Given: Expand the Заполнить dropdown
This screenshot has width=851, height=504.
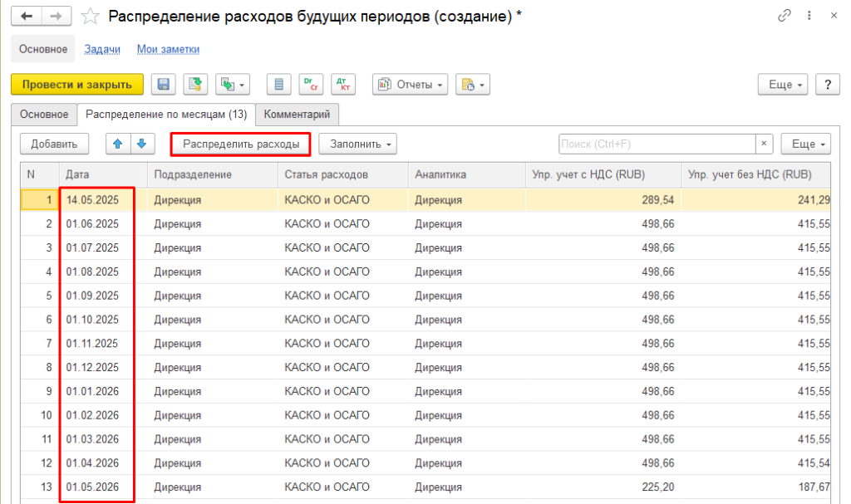Looking at the screenshot, I should [x=358, y=144].
